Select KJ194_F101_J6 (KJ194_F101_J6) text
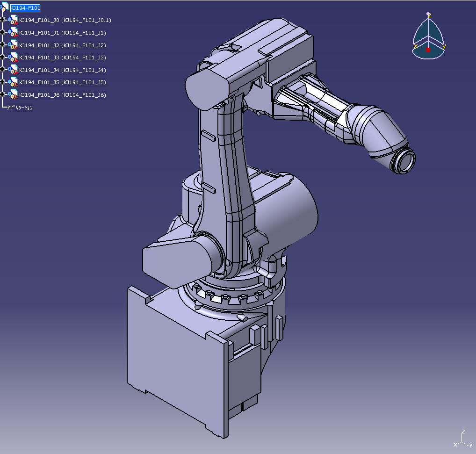This screenshot has height=454, width=476. click(63, 95)
